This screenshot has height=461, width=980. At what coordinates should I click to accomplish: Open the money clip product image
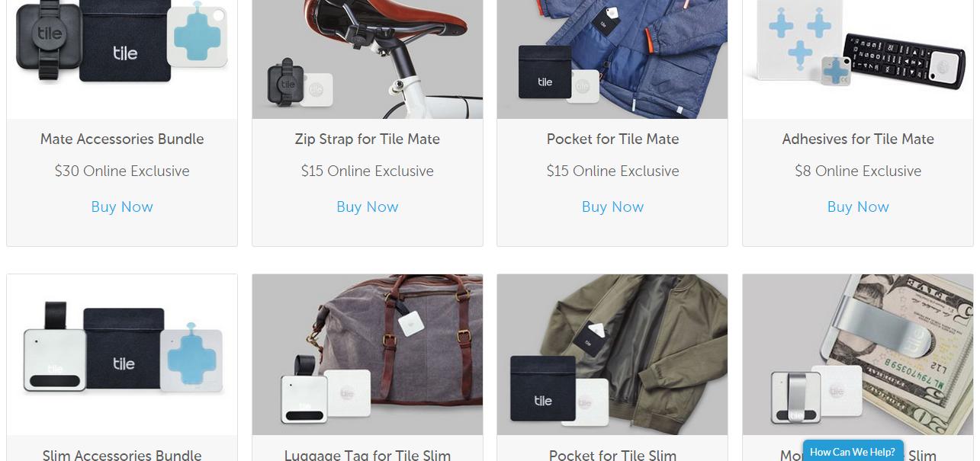[858, 355]
